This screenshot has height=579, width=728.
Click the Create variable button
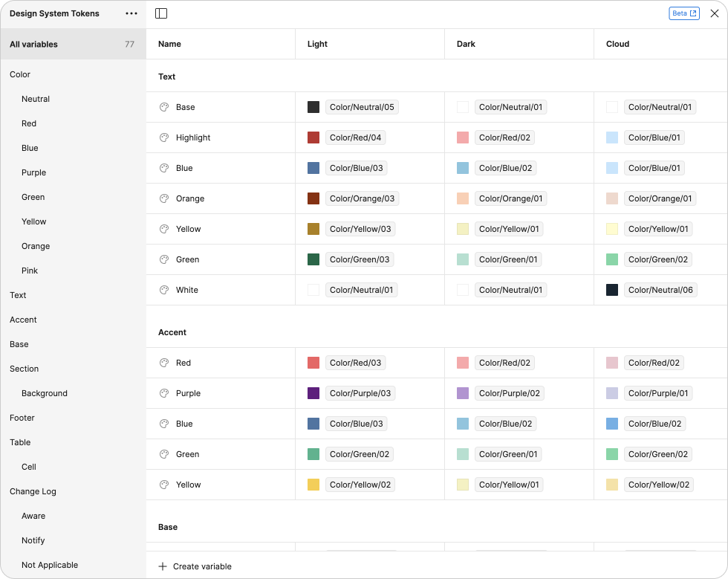(201, 566)
